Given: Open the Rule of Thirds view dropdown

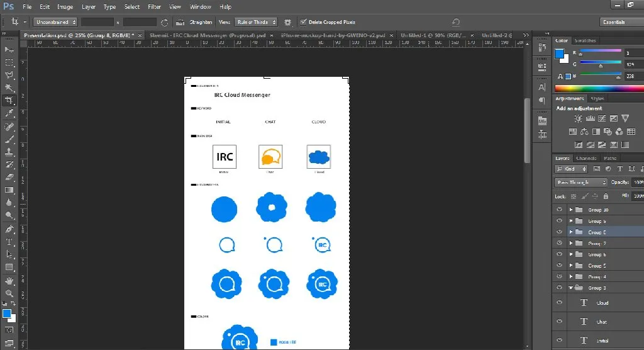Looking at the screenshot, I should pyautogui.click(x=256, y=22).
